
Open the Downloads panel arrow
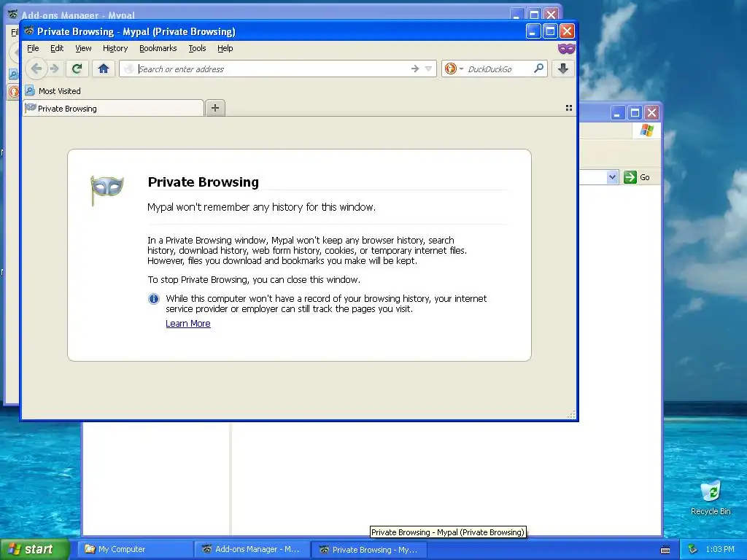click(x=562, y=69)
